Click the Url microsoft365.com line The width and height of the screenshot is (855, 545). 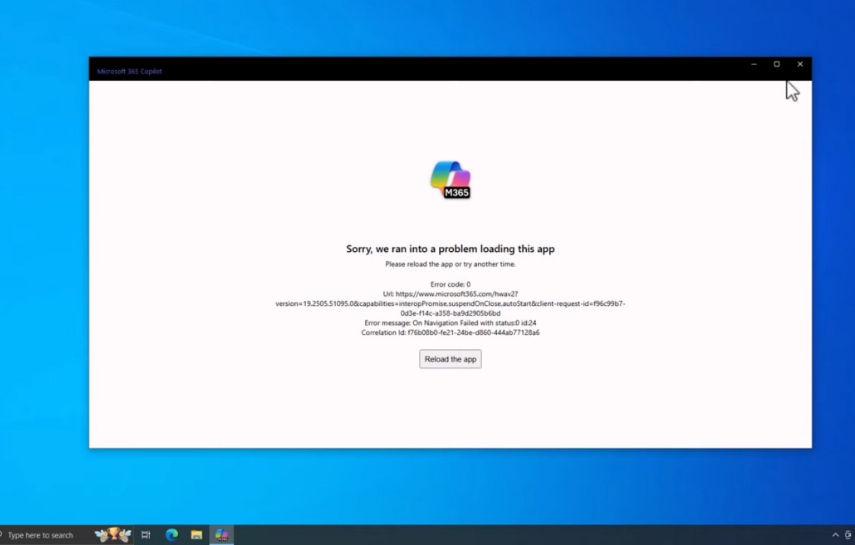[450, 294]
